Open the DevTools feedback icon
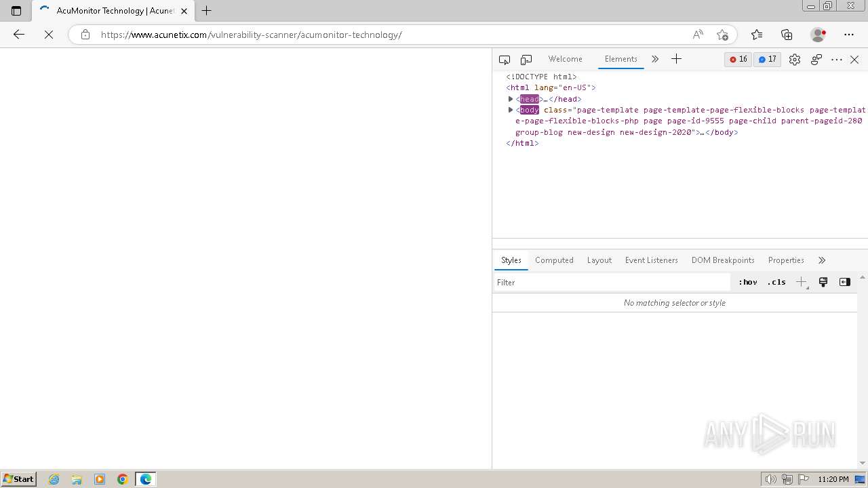 [x=816, y=60]
